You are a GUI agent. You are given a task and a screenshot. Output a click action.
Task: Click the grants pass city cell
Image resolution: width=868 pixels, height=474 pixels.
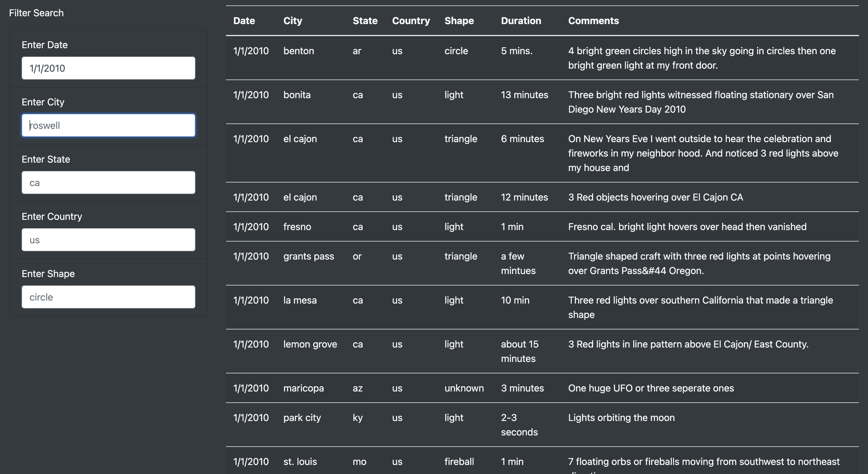tap(309, 256)
